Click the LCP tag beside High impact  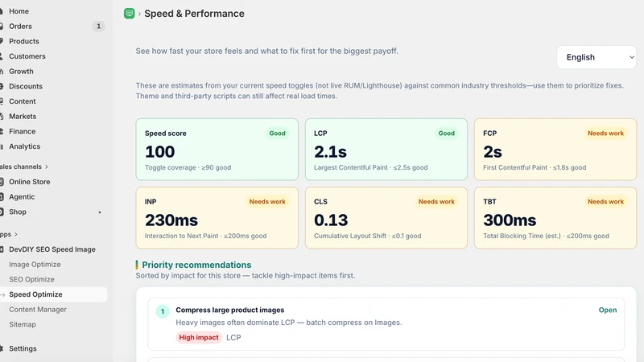233,337
